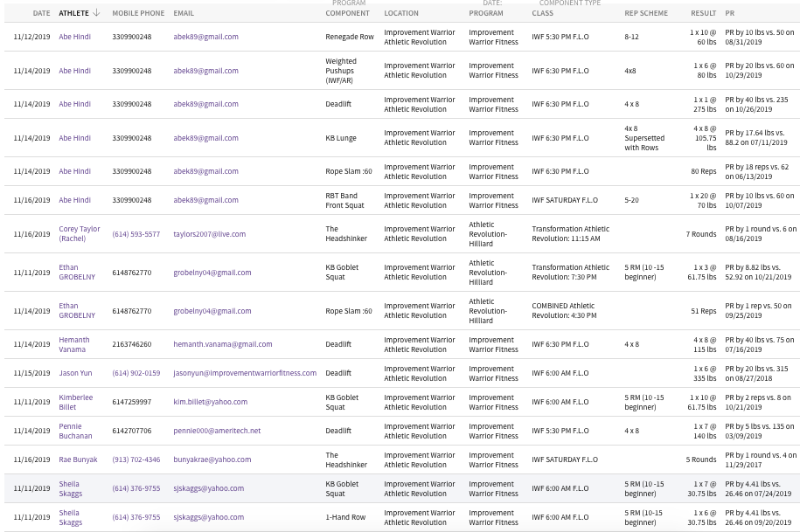Screen dimensions: 800x532
Task: Select the 'Renegade Row' component cell
Action: coord(350,37)
